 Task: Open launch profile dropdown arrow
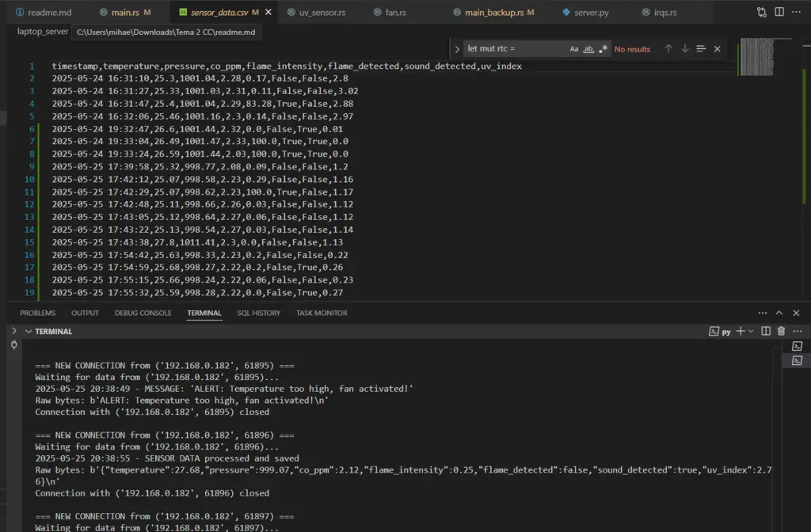coord(751,332)
